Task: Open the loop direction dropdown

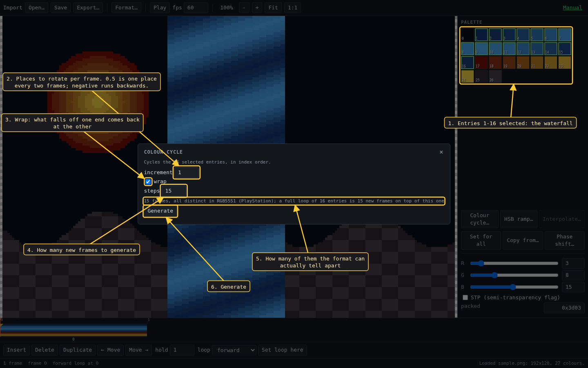Action: (234, 350)
